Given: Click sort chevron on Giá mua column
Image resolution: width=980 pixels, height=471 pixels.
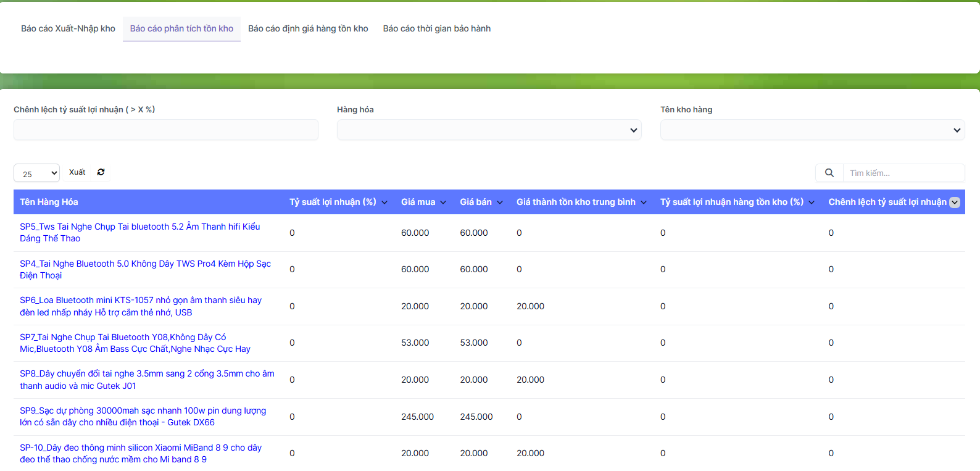Looking at the screenshot, I should click(x=443, y=202).
